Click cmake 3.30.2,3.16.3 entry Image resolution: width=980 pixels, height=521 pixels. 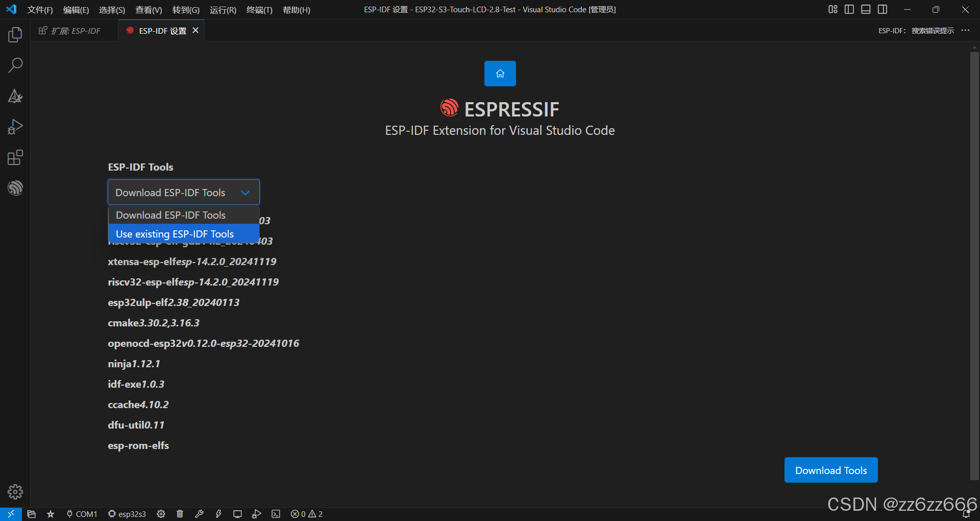tap(154, 323)
